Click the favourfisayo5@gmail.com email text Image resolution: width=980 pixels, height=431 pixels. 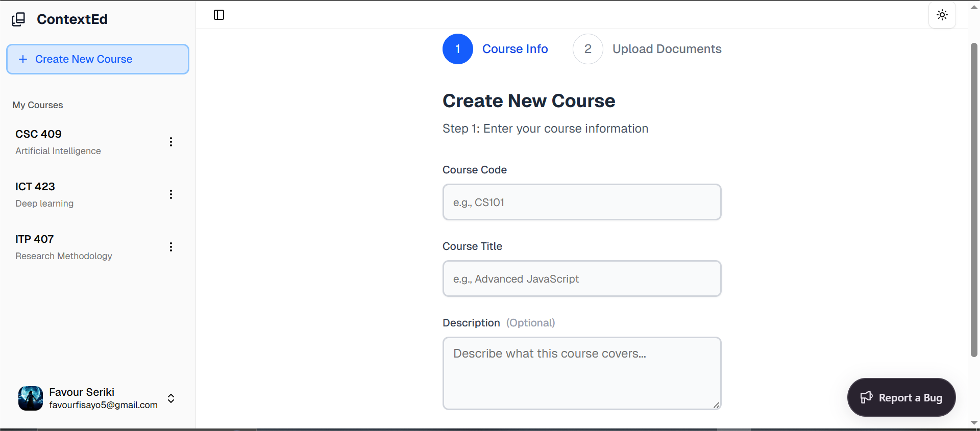tap(103, 405)
